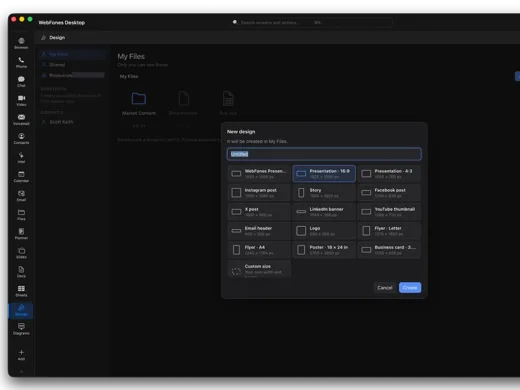This screenshot has height=390, width=520.
Task: Open Contacts in the sidebar
Action: [x=21, y=138]
